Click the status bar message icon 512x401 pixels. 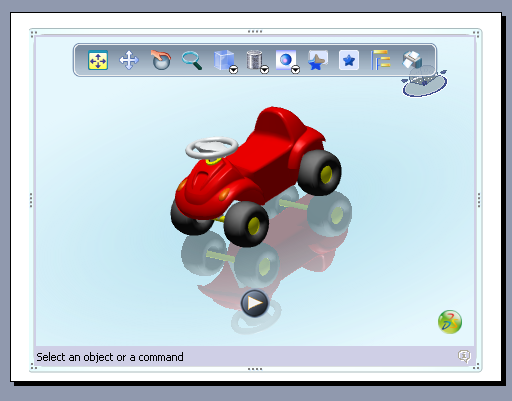[464, 356]
